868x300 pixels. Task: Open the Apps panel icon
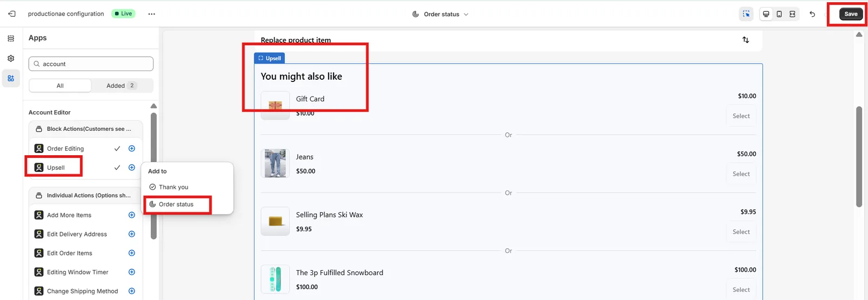pyautogui.click(x=11, y=78)
